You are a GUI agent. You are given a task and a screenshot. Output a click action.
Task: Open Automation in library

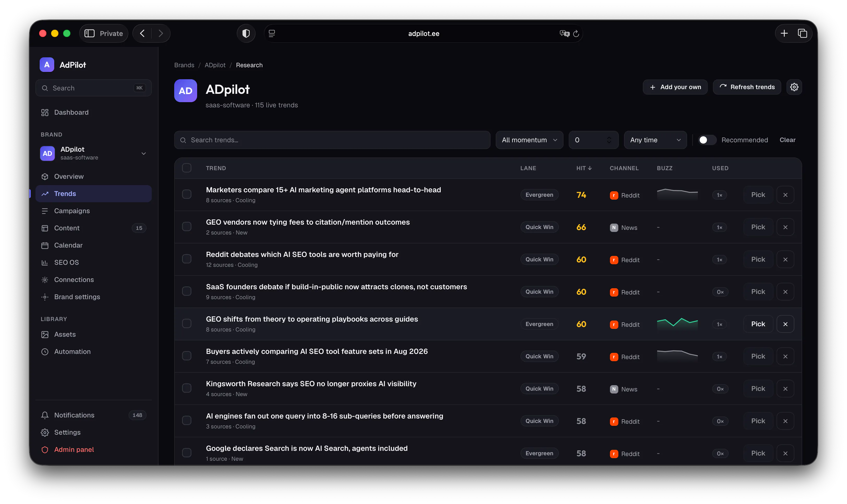pos(93,352)
